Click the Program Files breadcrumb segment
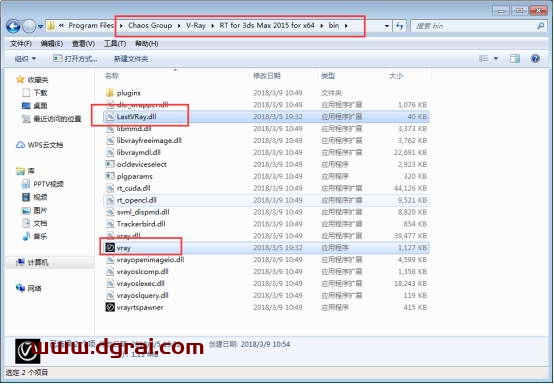 (x=91, y=25)
